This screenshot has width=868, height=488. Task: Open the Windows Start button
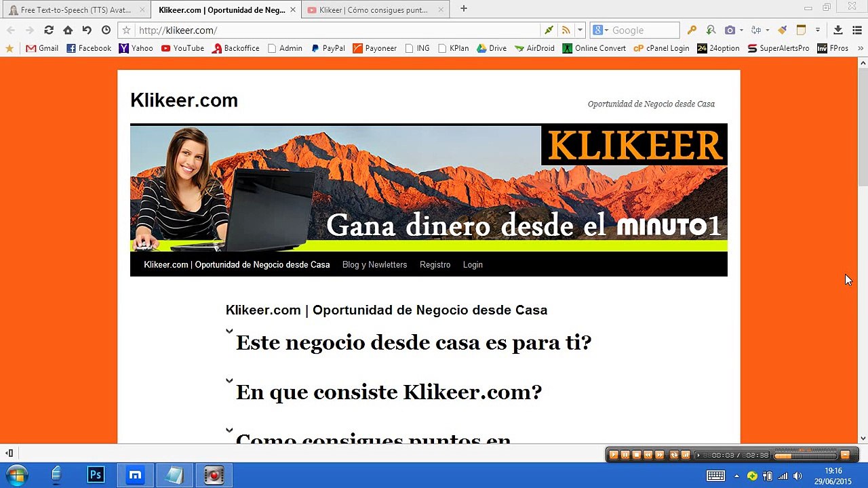point(16,475)
